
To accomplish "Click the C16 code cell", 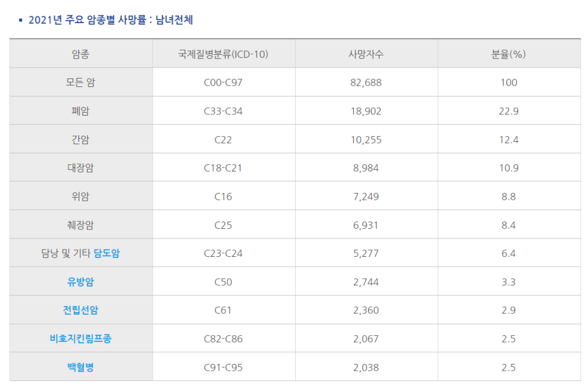I will [223, 197].
